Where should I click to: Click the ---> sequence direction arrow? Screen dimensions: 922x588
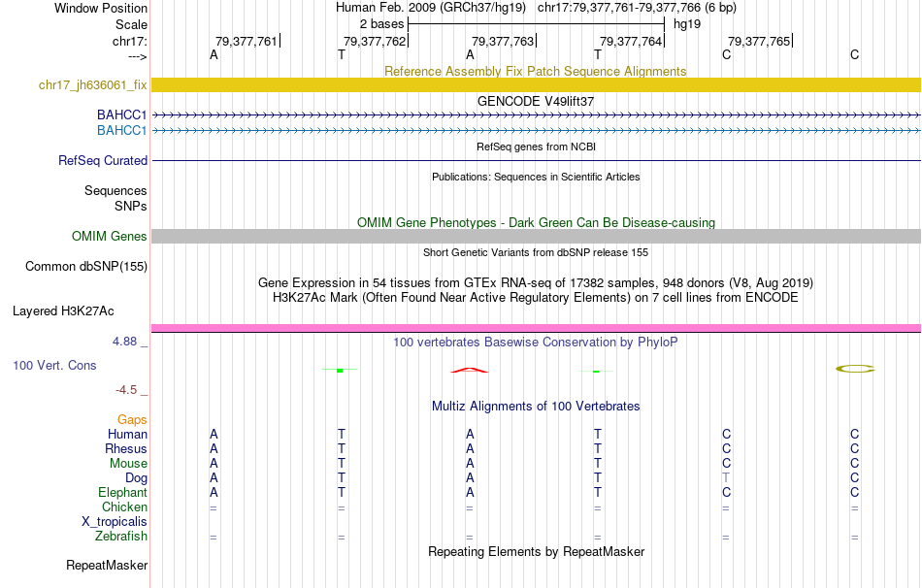(x=137, y=56)
